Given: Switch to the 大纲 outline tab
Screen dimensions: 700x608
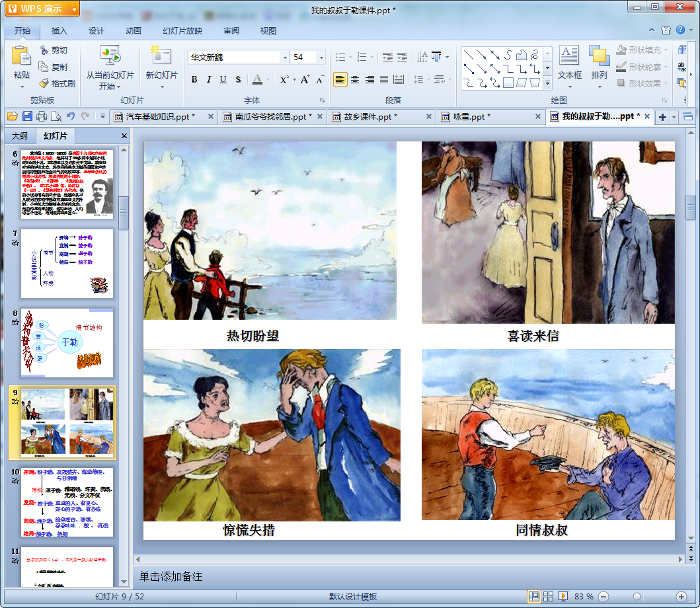Looking at the screenshot, I should tap(20, 135).
